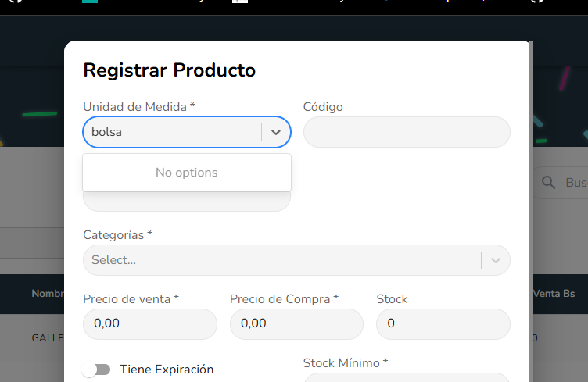This screenshot has width=588, height=382.
Task: Select the GALLE product table row
Action: (47, 338)
